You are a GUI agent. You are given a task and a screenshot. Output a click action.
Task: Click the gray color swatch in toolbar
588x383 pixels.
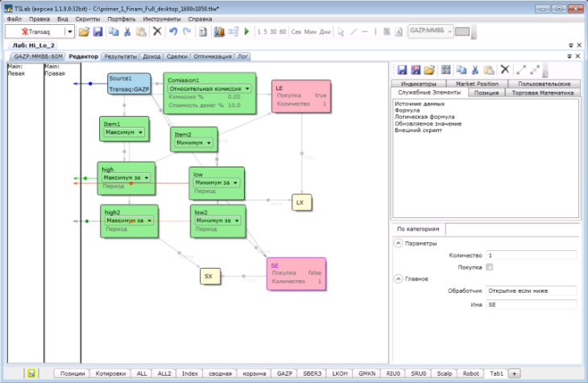462,31
